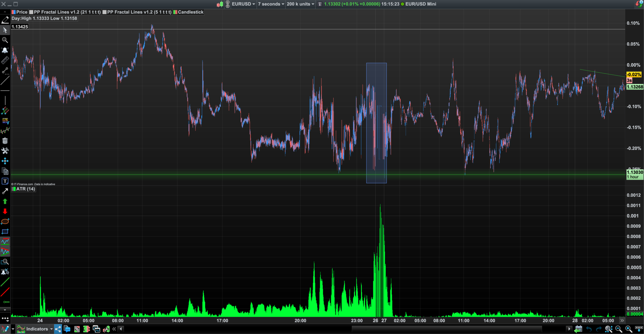
Task: Open the calendar go-to-date icon
Action: [578, 329]
